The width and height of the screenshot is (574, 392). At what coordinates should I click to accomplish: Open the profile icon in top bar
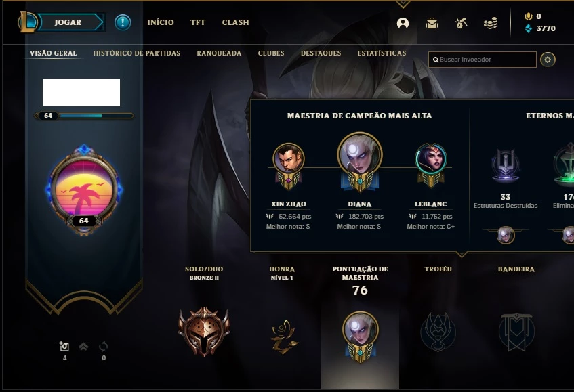(403, 23)
